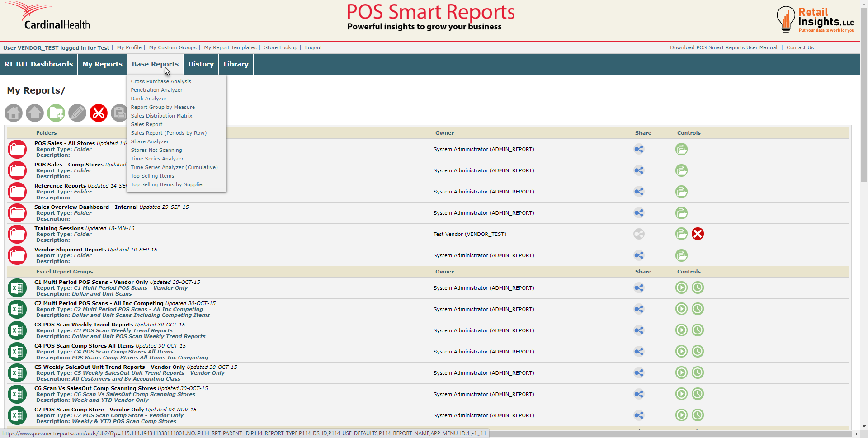
Task: Run the C1 Multi Period POS Scans report
Action: point(681,288)
